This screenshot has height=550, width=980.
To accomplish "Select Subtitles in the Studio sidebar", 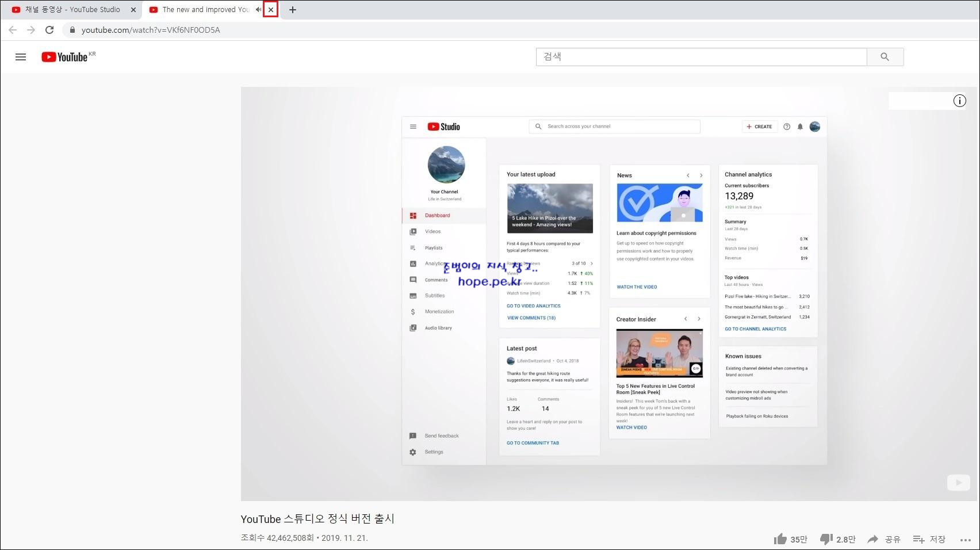I will (444, 296).
